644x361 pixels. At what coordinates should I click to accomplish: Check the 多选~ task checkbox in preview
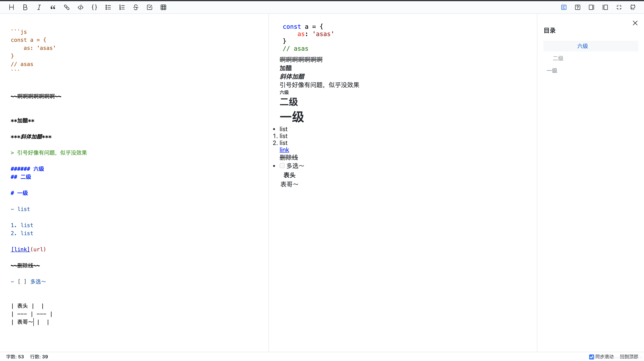282,166
